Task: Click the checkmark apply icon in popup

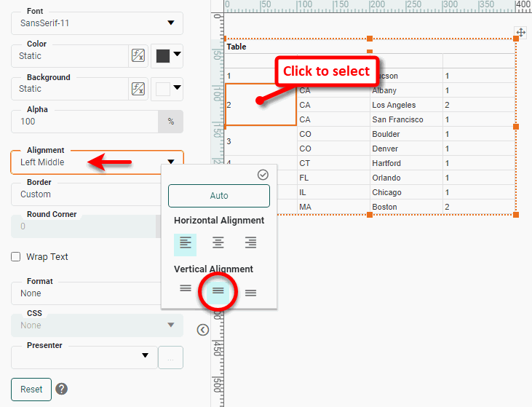Action: tap(263, 175)
